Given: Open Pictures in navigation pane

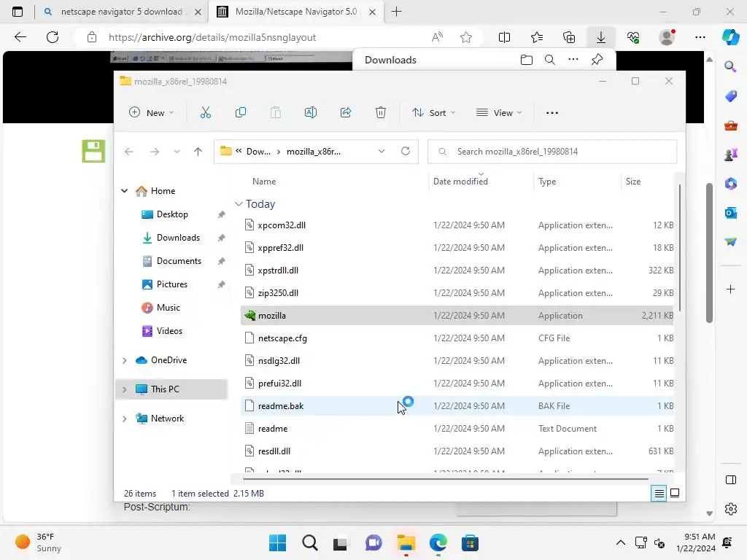Looking at the screenshot, I should tap(172, 284).
